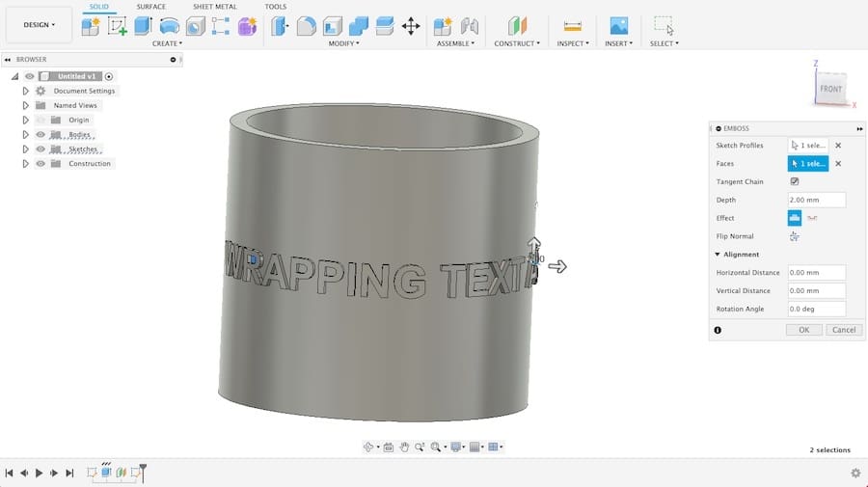The height and width of the screenshot is (487, 868).
Task: Toggle visibility of Construction folder
Action: (41, 164)
